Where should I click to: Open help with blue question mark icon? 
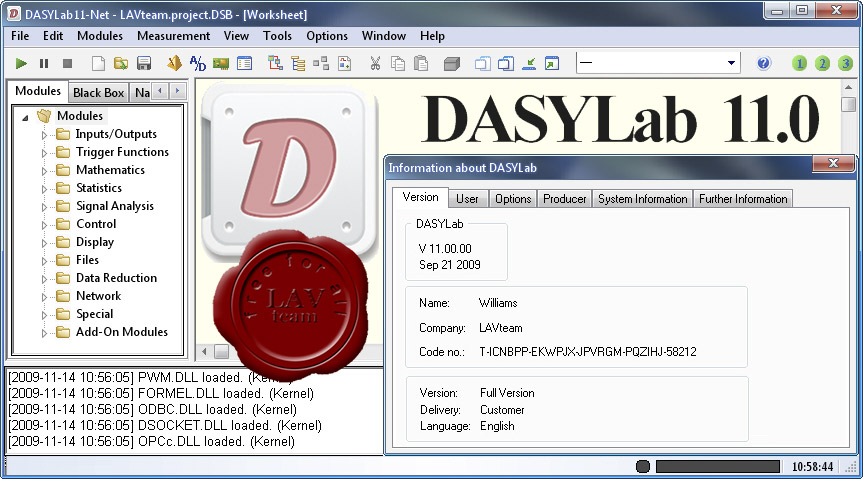click(763, 64)
